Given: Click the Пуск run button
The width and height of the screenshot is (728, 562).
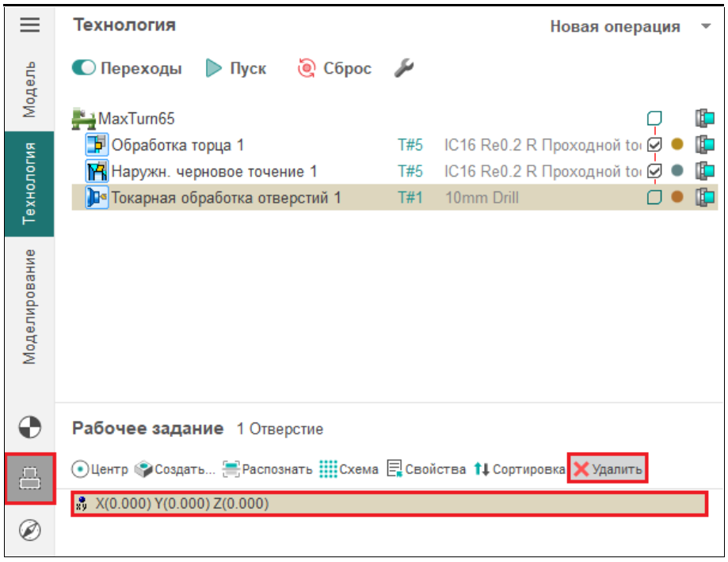Looking at the screenshot, I should [x=236, y=69].
